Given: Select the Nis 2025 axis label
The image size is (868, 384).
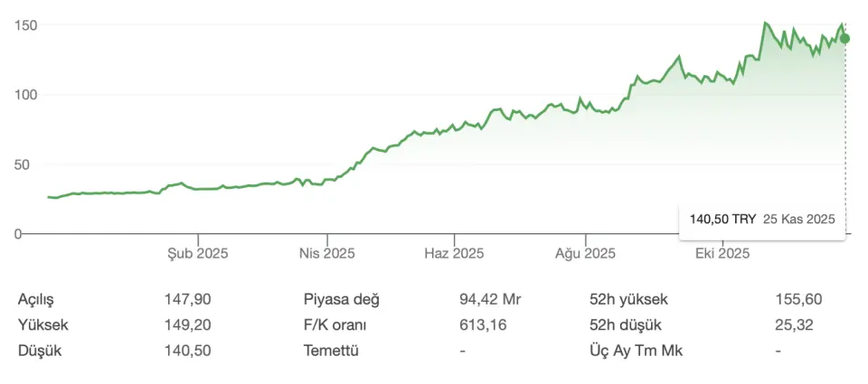Looking at the screenshot, I should pos(326,254).
